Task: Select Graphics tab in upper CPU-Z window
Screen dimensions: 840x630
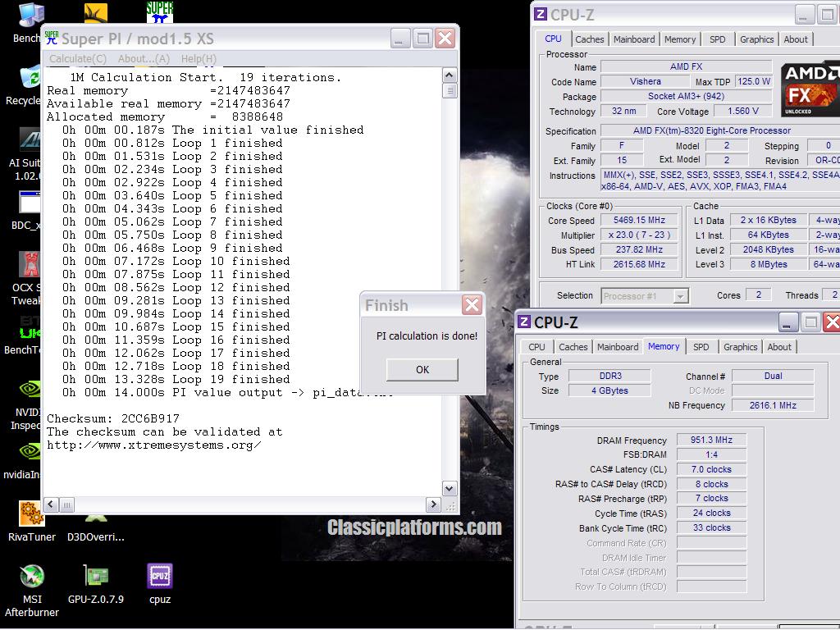Action: 756,39
